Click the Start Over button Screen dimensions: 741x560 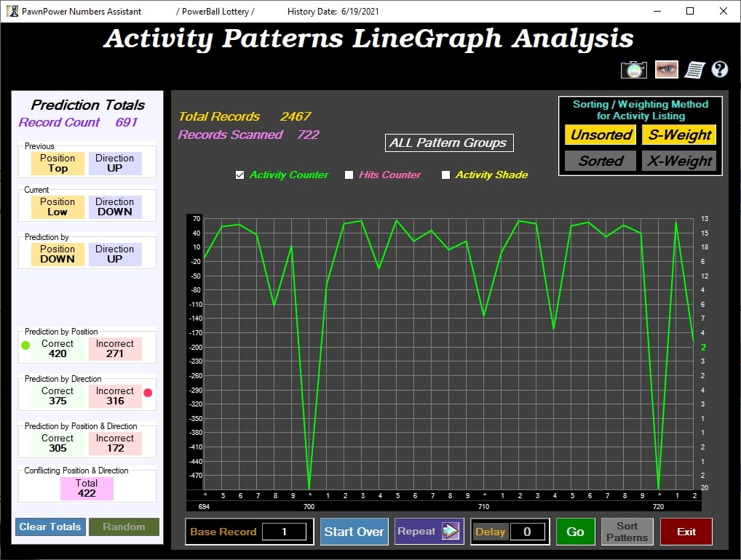pyautogui.click(x=354, y=532)
